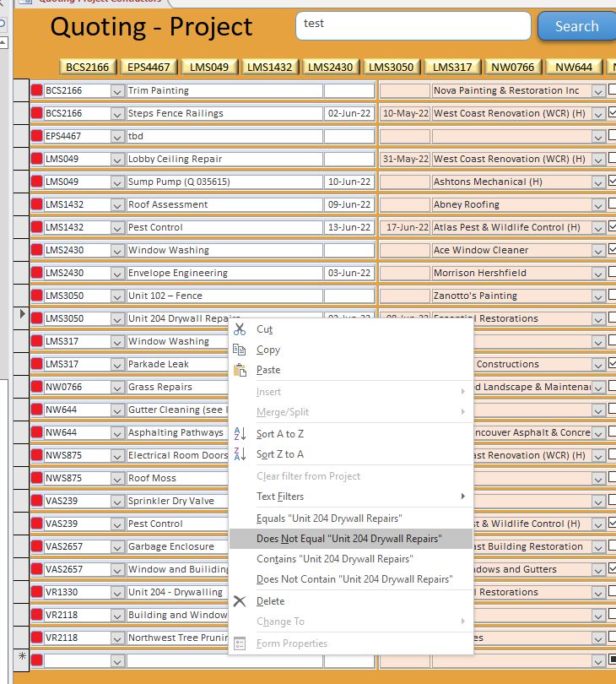This screenshot has width=616, height=684.
Task: Open EPS4467 project dropdown
Action: pos(116,137)
